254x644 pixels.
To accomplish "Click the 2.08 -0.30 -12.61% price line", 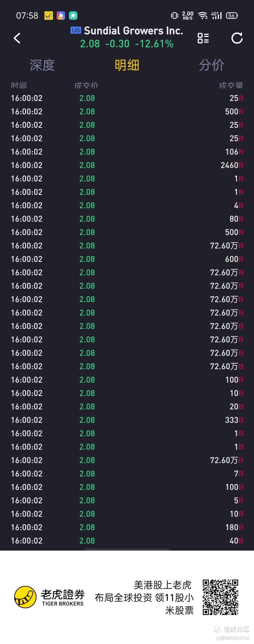I will pos(127,44).
